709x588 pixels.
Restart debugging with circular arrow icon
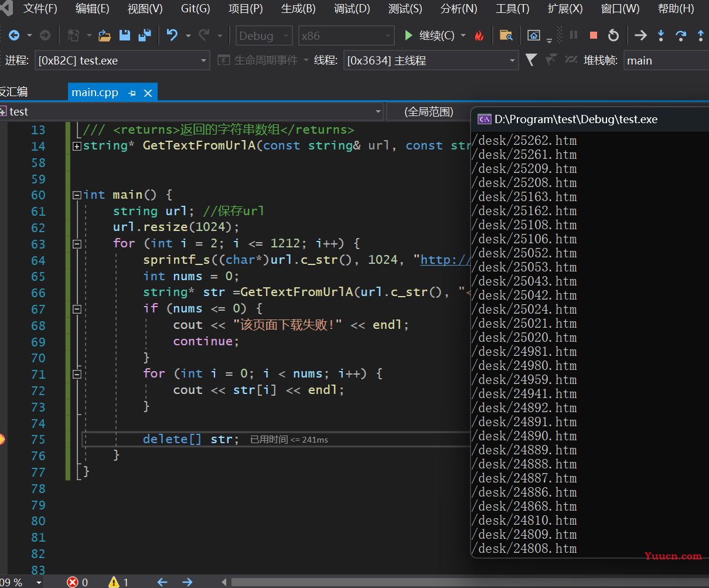[x=613, y=36]
